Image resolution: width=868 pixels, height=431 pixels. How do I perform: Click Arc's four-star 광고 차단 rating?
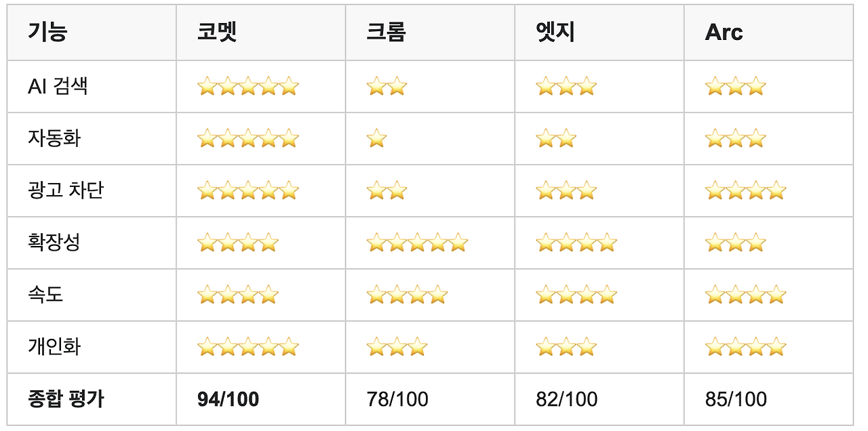point(745,190)
